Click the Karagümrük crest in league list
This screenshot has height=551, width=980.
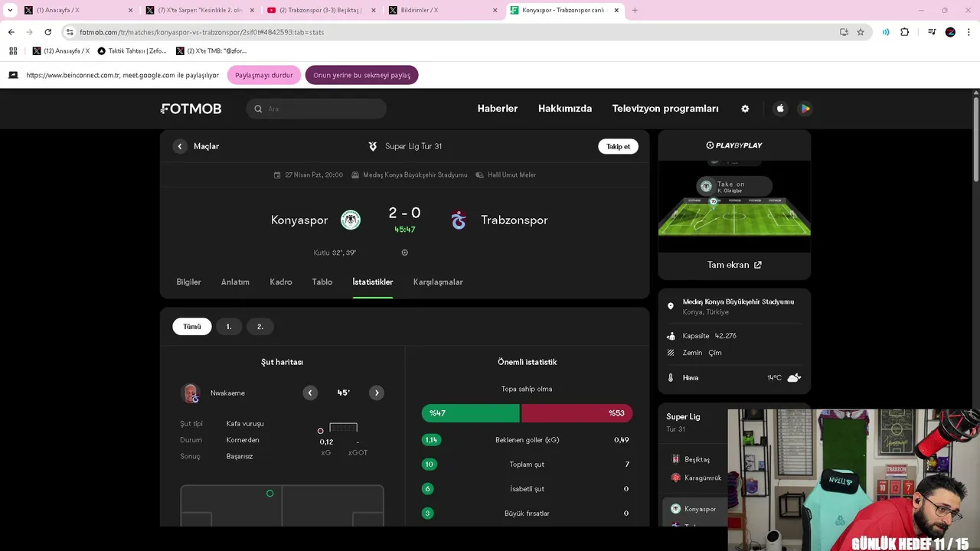coord(675,478)
